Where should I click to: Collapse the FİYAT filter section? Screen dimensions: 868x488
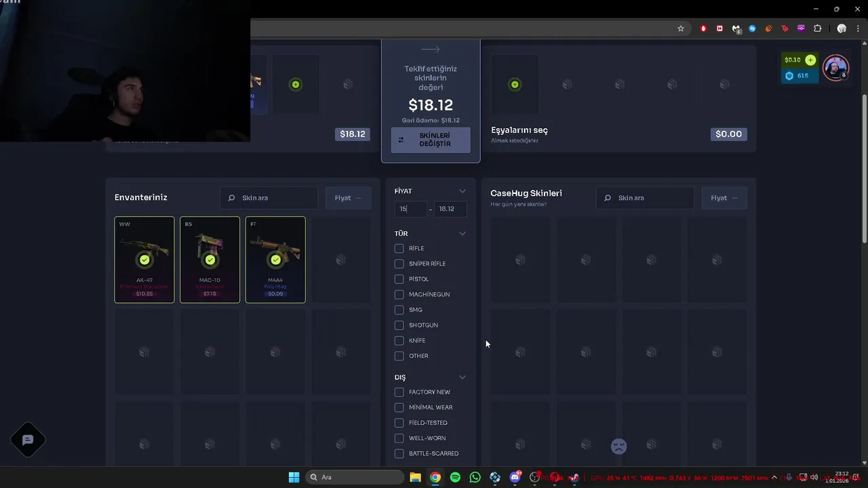pyautogui.click(x=462, y=191)
